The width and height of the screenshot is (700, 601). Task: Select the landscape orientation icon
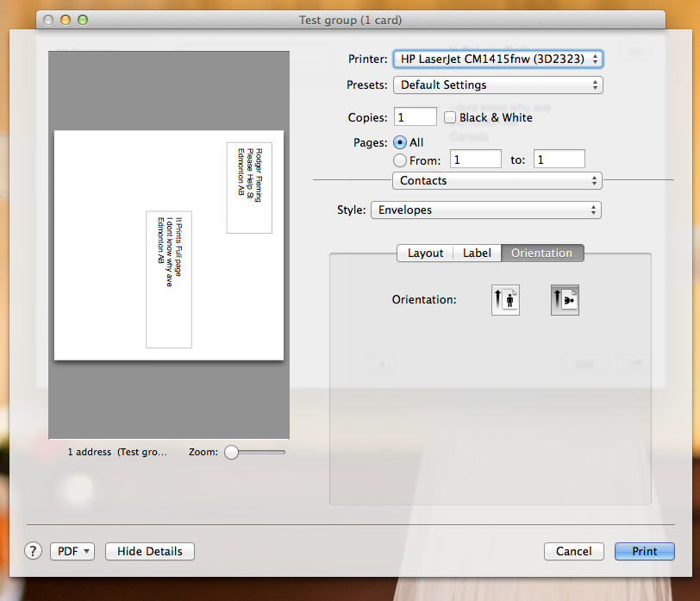click(565, 300)
